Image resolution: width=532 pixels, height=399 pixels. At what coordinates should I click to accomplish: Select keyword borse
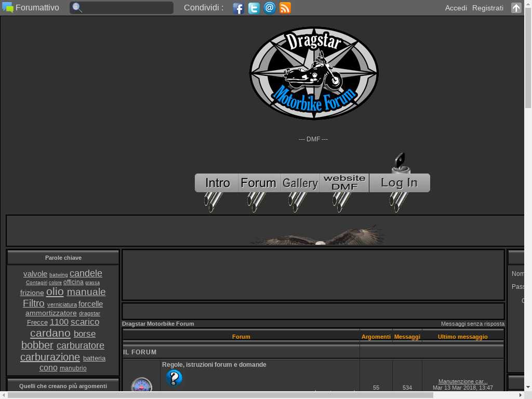point(85,334)
